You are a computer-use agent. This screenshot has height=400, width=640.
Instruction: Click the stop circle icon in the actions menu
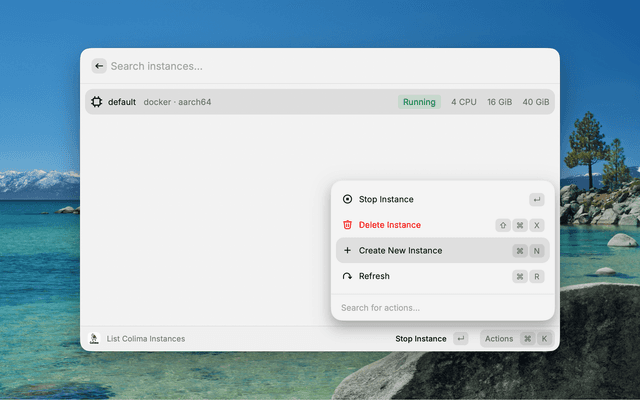click(x=347, y=199)
